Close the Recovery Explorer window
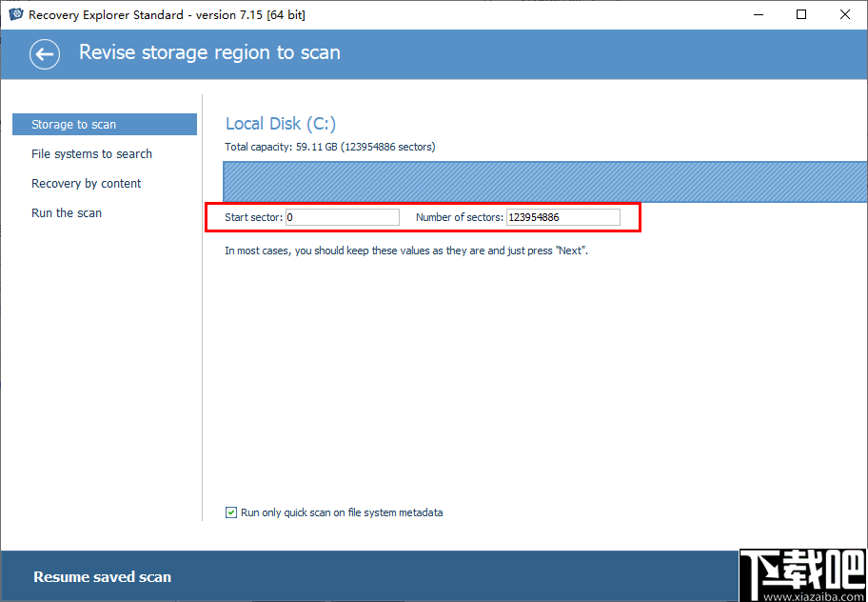 point(845,15)
